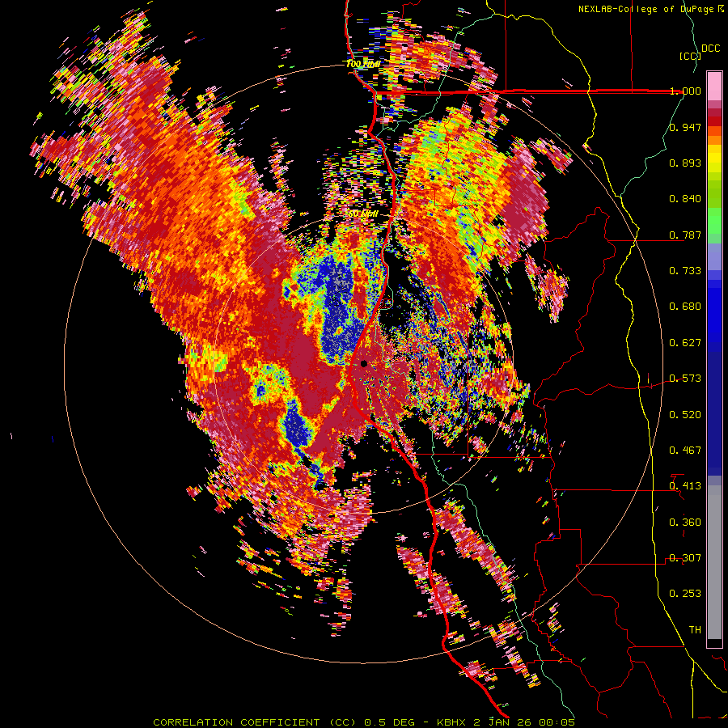This screenshot has width=728, height=728.
Task: Click the Correlation Coefficient KBHX caption text
Action: [x=364, y=722]
